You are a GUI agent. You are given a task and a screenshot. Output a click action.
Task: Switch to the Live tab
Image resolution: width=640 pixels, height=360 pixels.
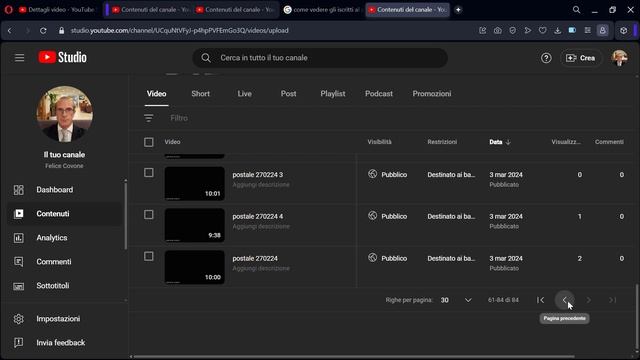point(244,94)
